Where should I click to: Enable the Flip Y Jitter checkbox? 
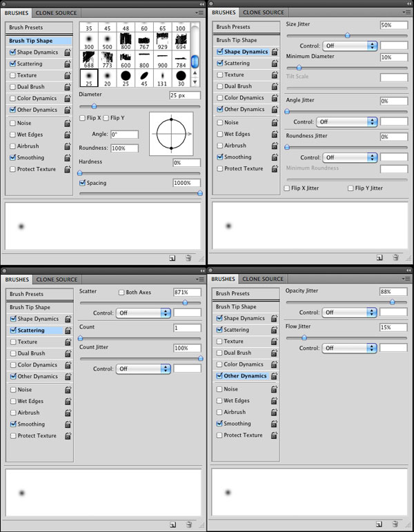351,188
